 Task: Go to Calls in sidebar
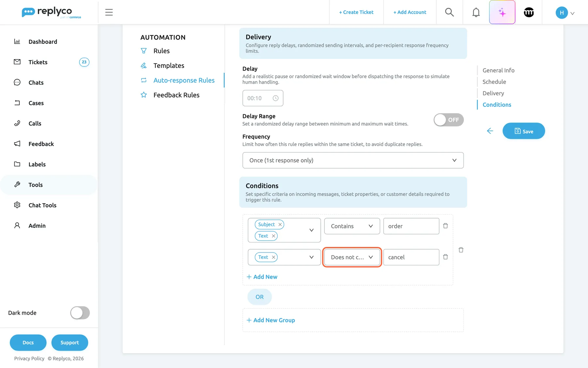pos(35,123)
